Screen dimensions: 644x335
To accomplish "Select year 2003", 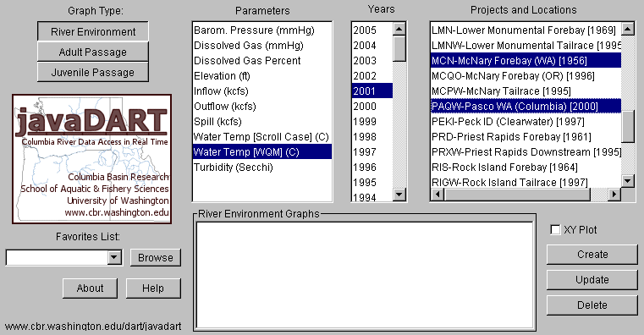I will (372, 61).
